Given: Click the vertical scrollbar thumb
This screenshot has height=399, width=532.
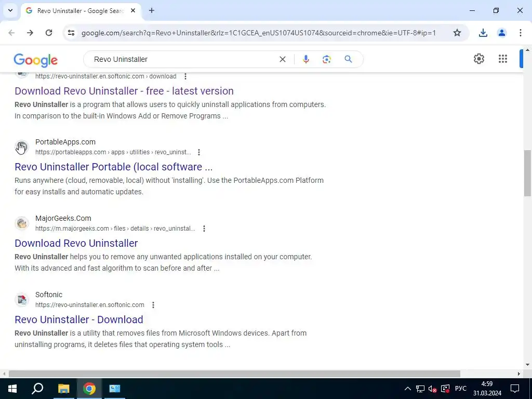Looking at the screenshot, I should (527, 173).
